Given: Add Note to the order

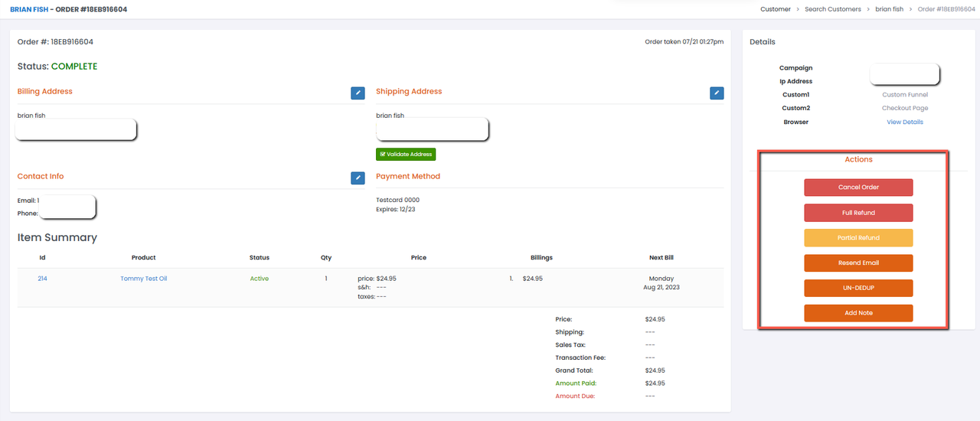Looking at the screenshot, I should coord(858,313).
